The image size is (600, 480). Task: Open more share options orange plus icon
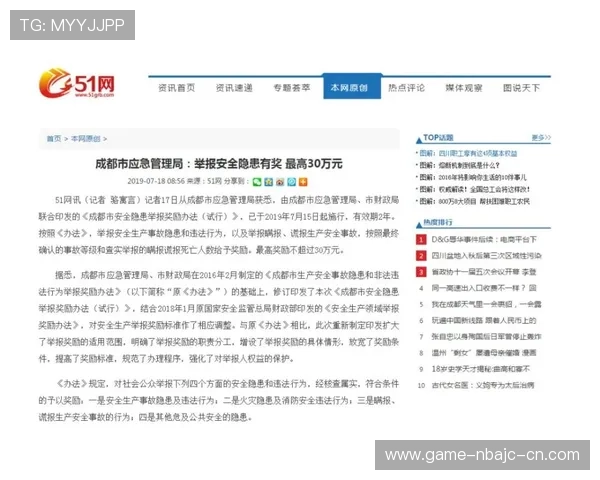tap(303, 182)
